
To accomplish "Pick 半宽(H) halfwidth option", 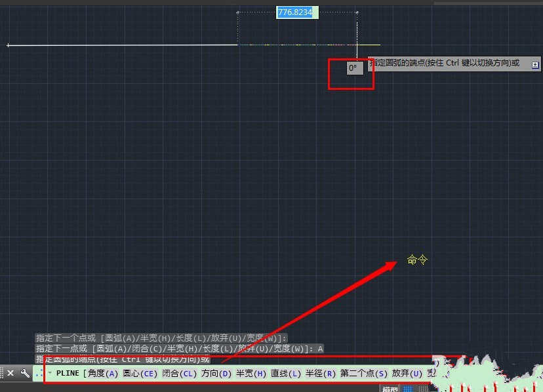I will (251, 373).
